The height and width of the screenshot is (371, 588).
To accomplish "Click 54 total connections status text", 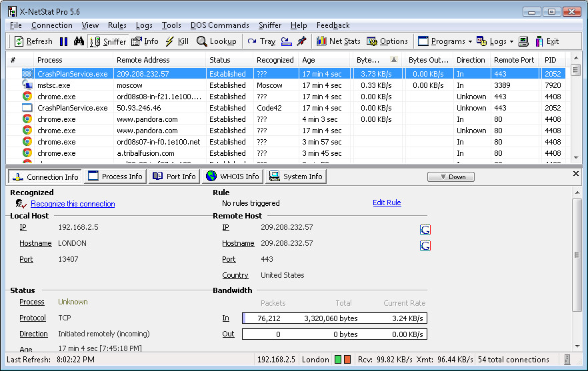I will [513, 360].
